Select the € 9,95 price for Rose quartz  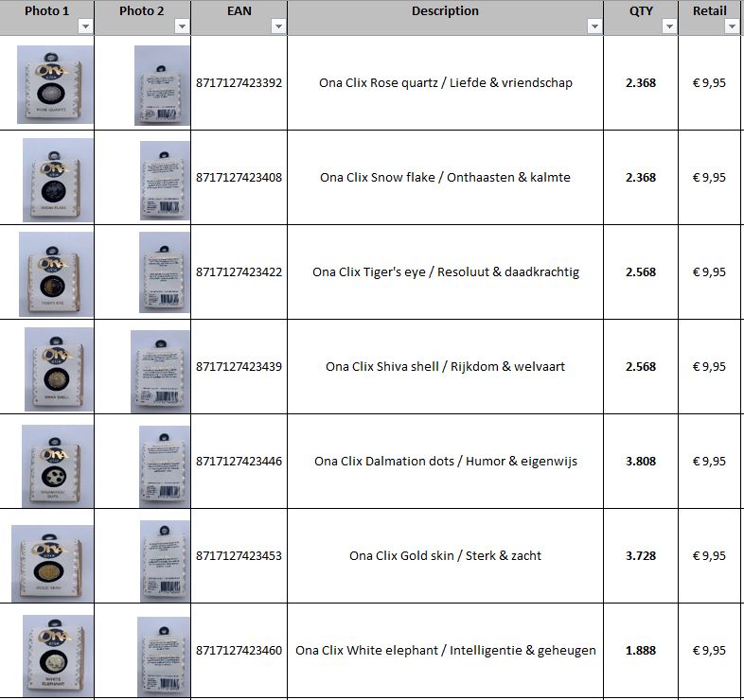click(709, 82)
